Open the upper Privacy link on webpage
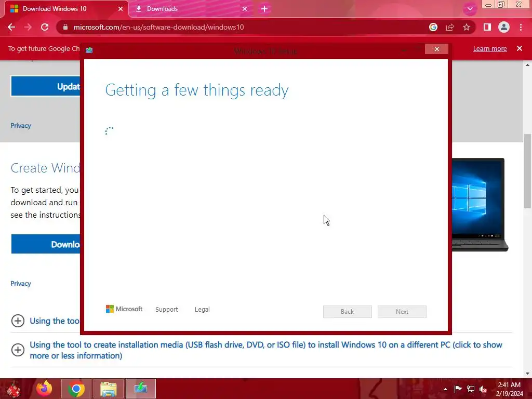This screenshot has height=399, width=532. (x=21, y=126)
